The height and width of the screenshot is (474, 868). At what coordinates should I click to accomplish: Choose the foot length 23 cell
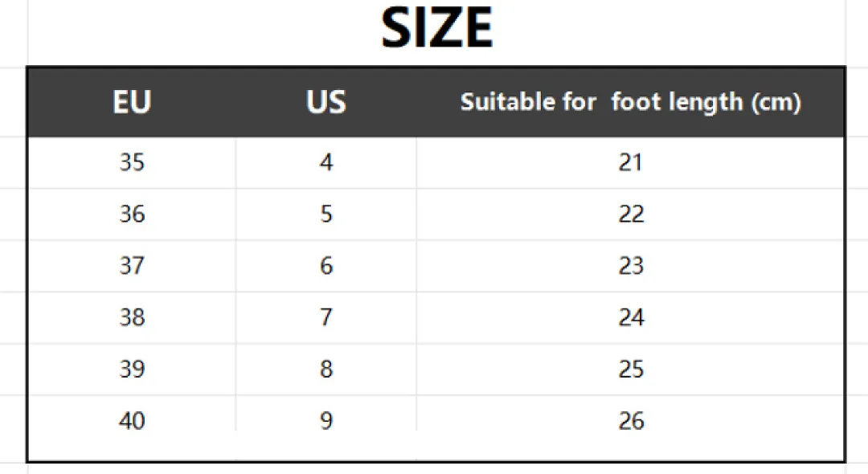click(631, 266)
